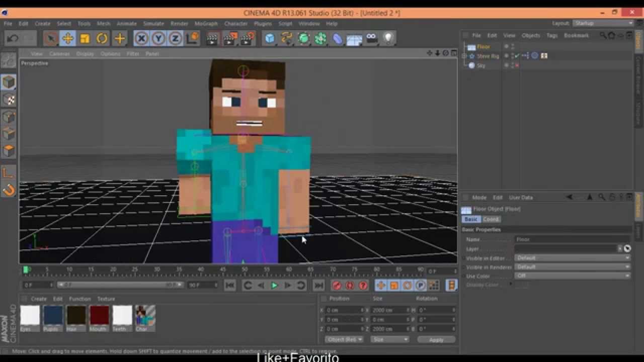644x362 pixels.
Task: Click the Camera object icon
Action: [x=372, y=38]
